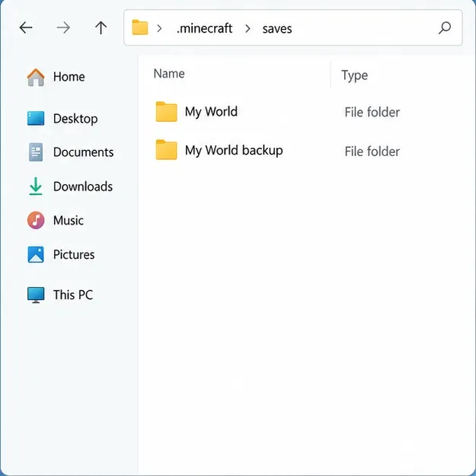This screenshot has width=476, height=476.
Task: Select the 'My World' file name
Action: [x=211, y=112]
